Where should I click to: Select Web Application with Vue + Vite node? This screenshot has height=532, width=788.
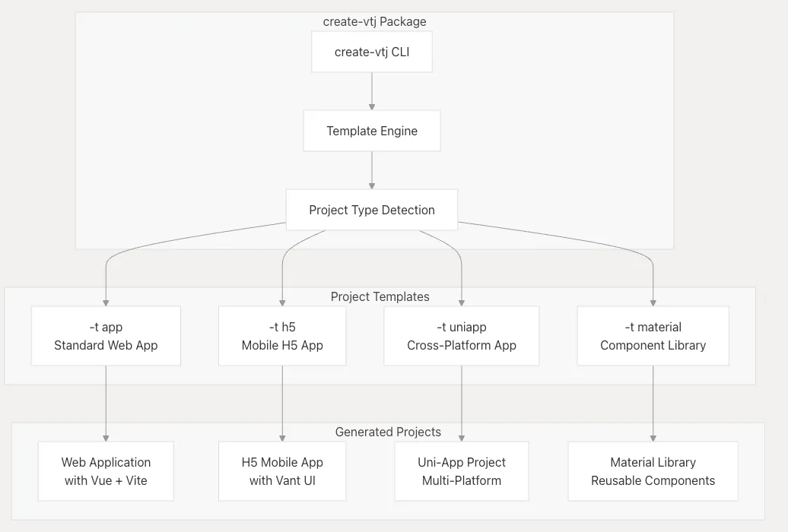coord(106,471)
